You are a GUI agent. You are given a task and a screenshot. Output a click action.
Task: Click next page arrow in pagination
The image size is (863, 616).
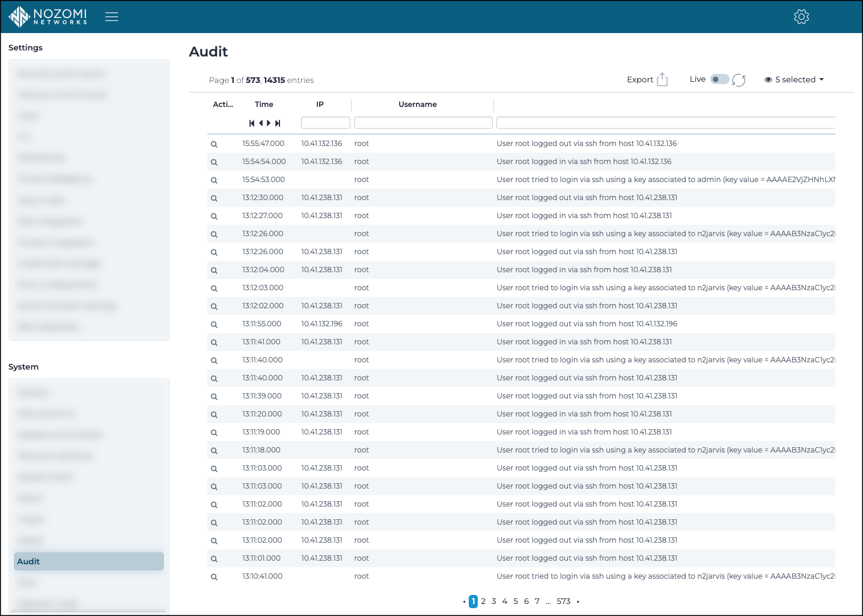click(x=578, y=602)
